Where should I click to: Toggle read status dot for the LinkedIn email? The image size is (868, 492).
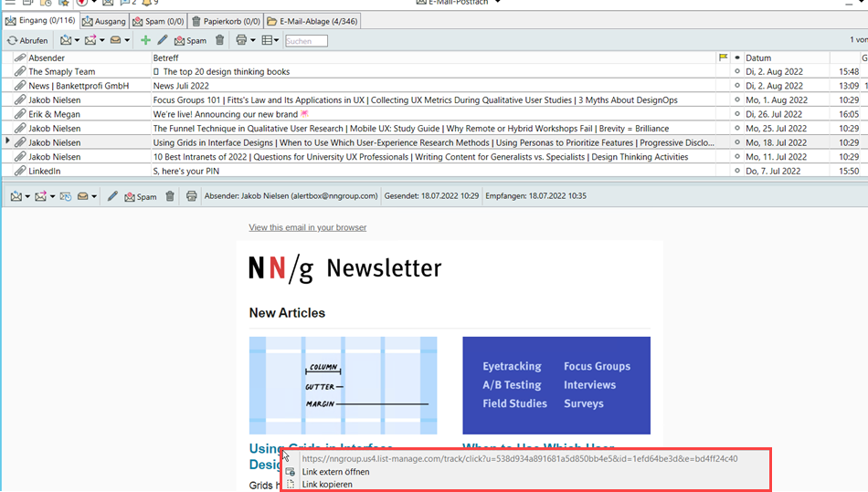[x=736, y=171]
